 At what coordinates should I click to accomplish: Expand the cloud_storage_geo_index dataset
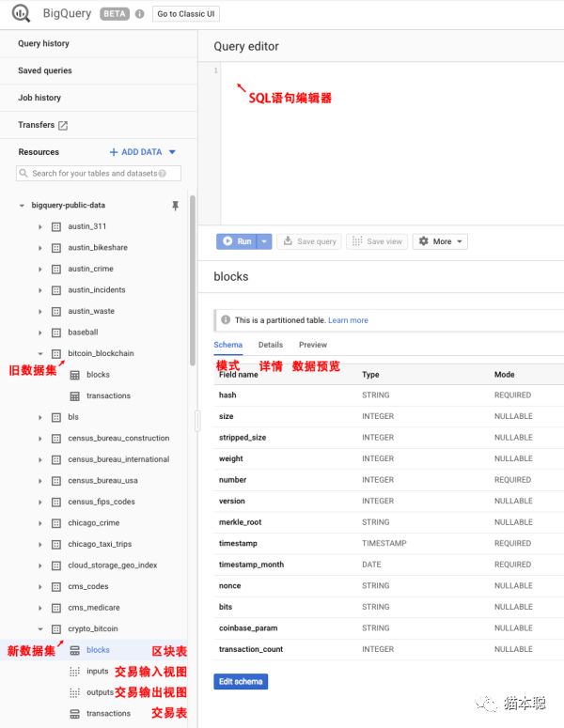(x=40, y=565)
